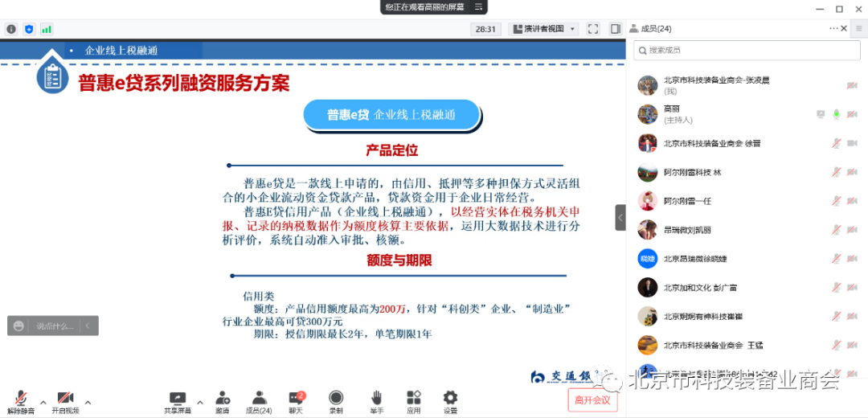The image size is (868, 418).
Task: Open the members panel more options (…)
Action: tap(833, 29)
